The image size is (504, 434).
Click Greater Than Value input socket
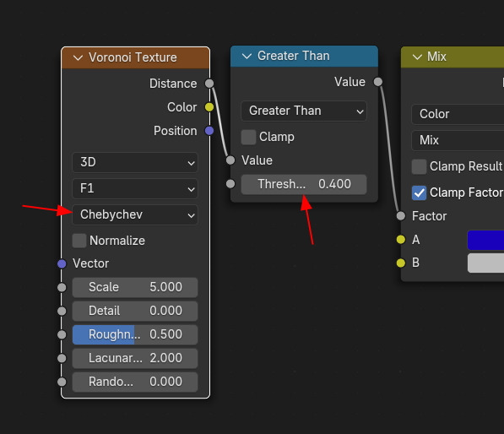tap(230, 160)
